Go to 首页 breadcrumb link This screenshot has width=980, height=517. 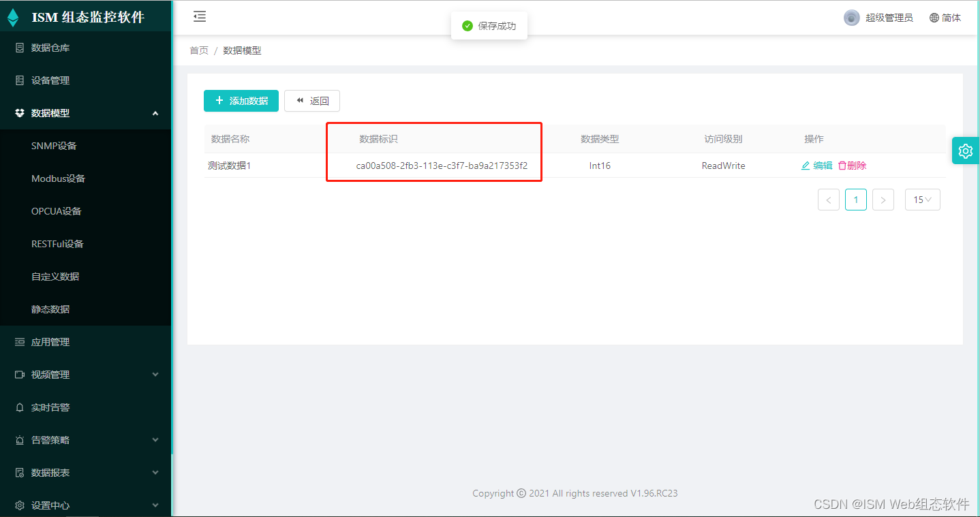[199, 50]
